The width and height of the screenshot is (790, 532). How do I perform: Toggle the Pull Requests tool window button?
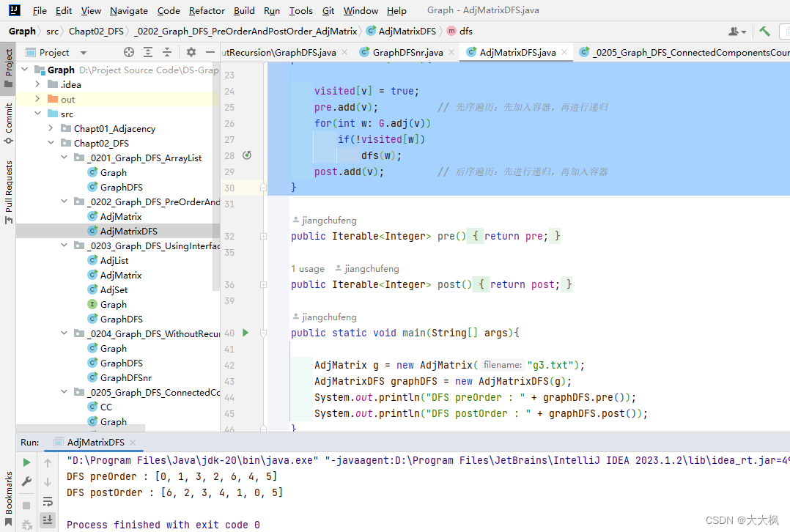point(8,193)
